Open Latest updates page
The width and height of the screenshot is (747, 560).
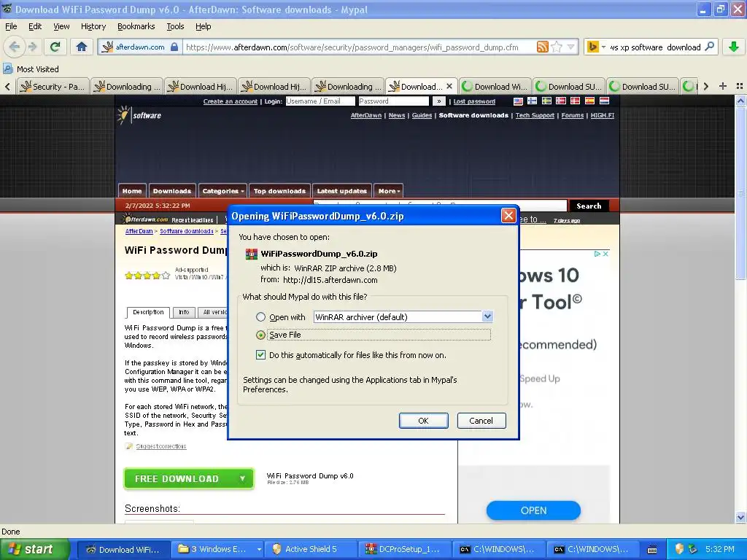click(341, 191)
